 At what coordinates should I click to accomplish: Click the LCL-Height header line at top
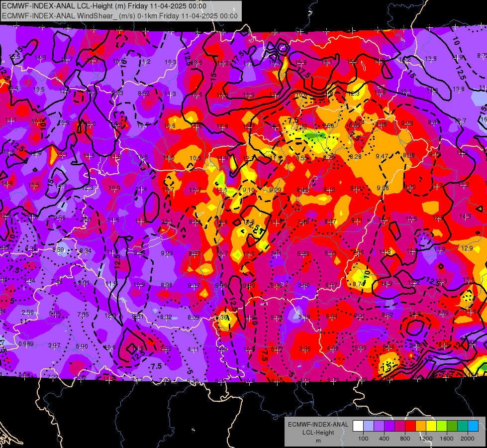click(x=104, y=6)
